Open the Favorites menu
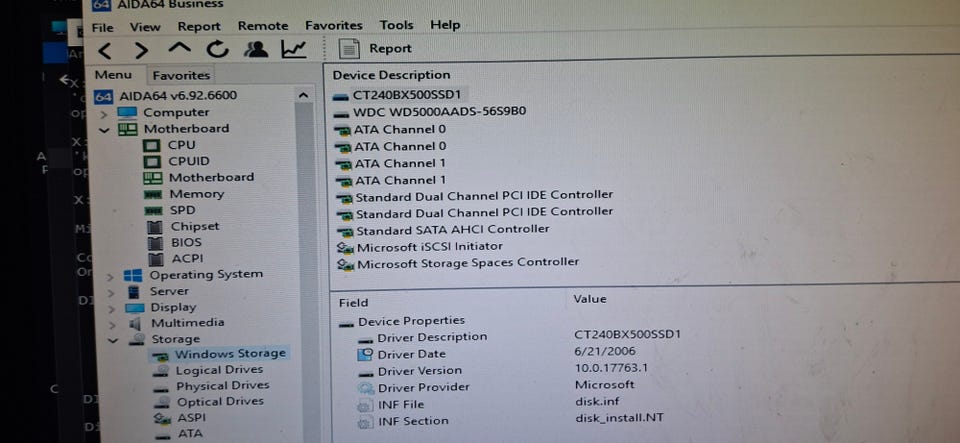This screenshot has width=960, height=443. tap(334, 26)
